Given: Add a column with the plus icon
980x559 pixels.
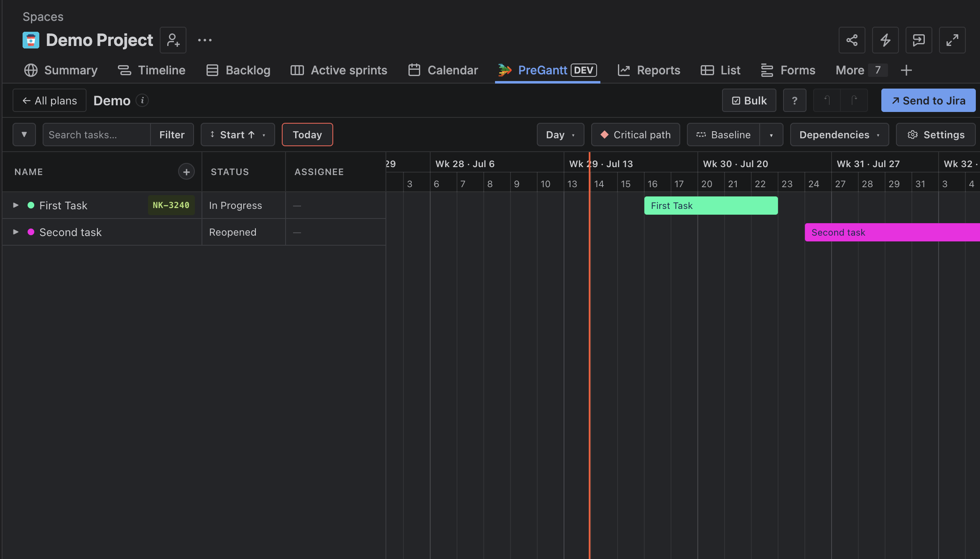Looking at the screenshot, I should pos(186,172).
